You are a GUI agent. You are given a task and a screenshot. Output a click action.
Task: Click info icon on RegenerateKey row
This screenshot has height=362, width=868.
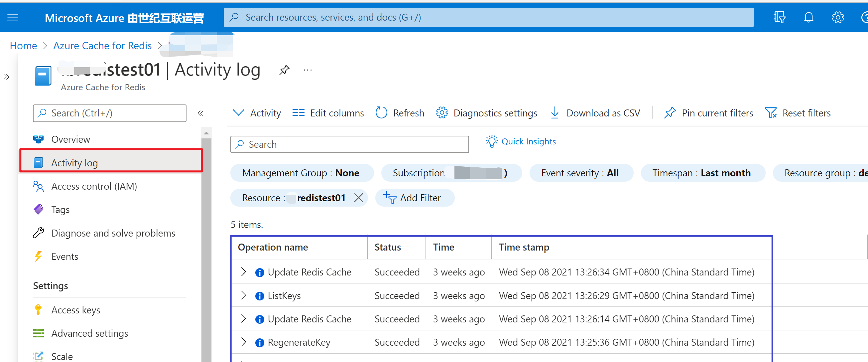click(x=259, y=343)
